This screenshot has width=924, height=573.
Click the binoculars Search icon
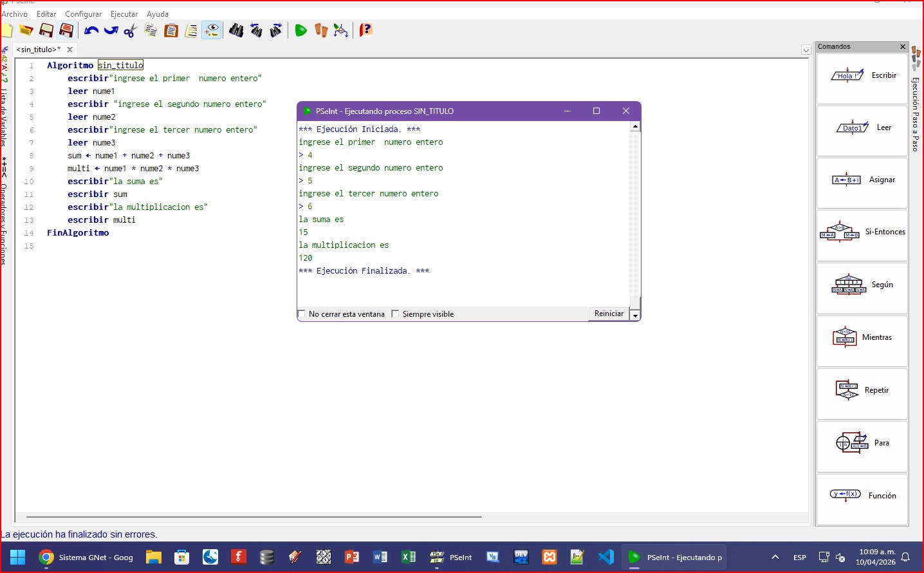point(236,30)
